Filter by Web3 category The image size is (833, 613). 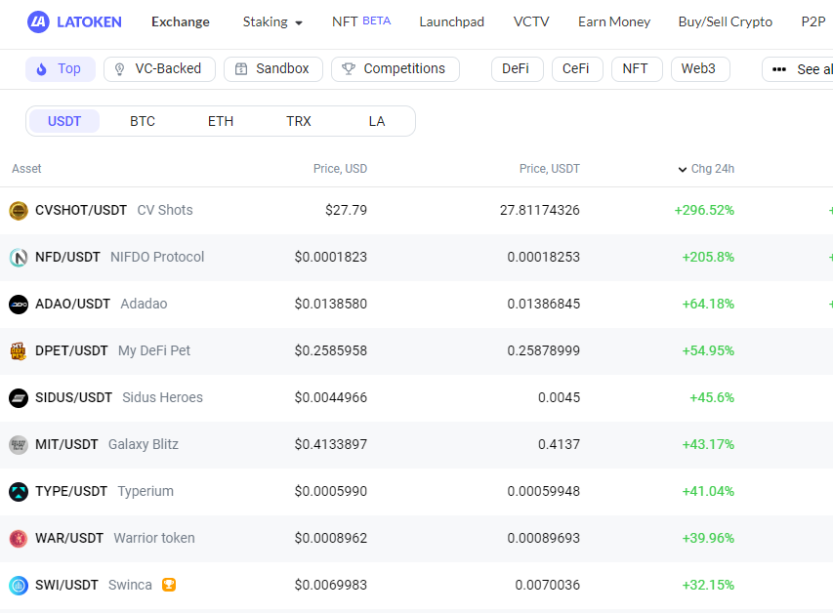click(x=700, y=69)
